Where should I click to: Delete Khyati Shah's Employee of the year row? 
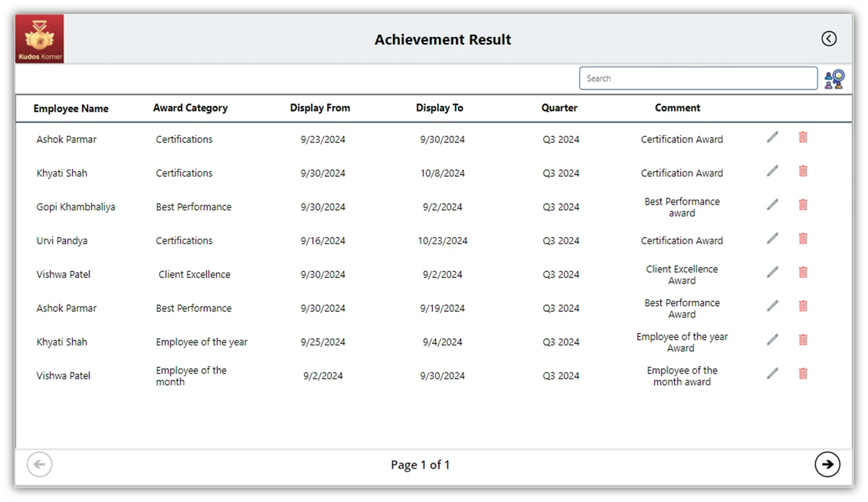click(803, 340)
